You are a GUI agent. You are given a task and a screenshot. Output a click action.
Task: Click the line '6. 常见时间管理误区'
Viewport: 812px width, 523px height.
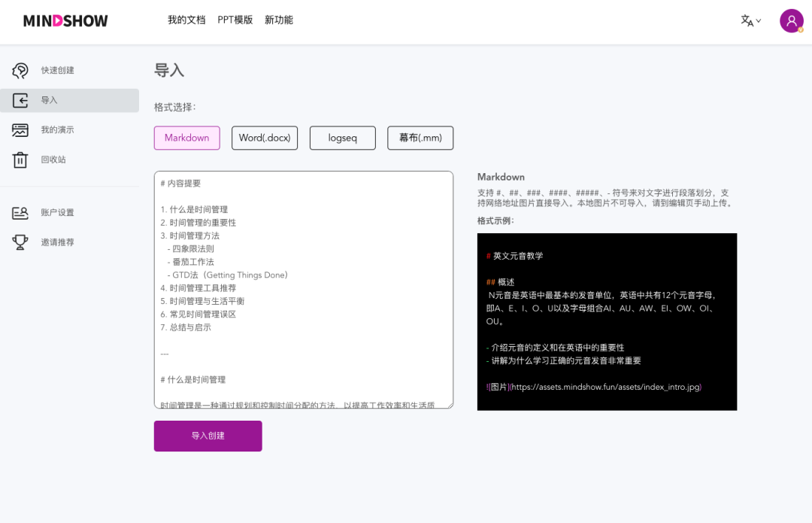tap(198, 314)
